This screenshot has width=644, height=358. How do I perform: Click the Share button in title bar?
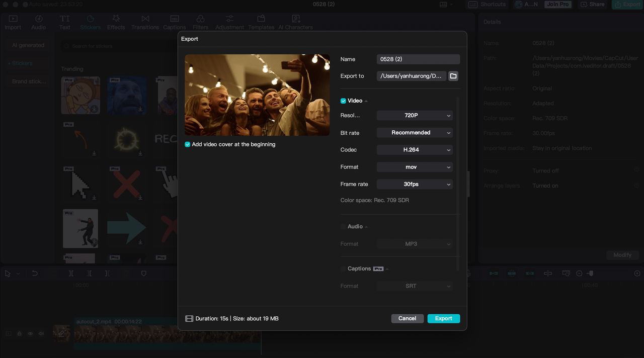pos(593,5)
